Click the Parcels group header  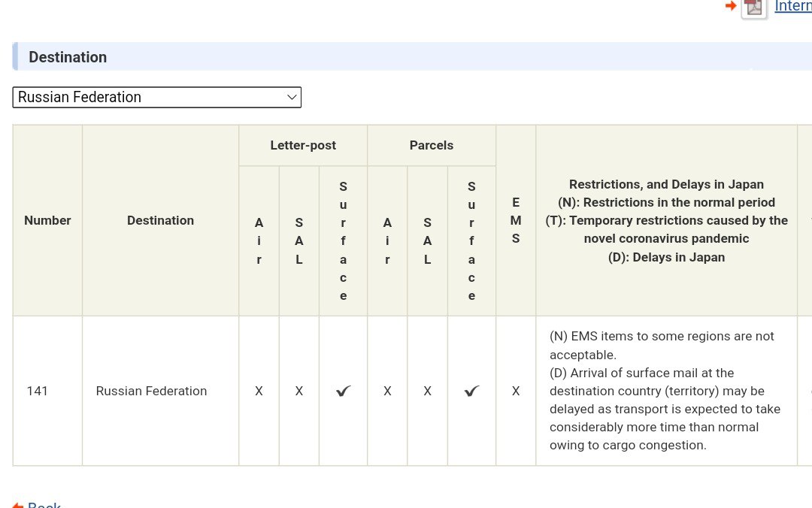tap(432, 146)
